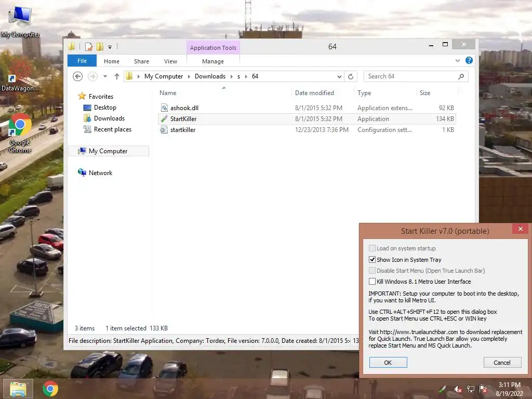532x399 pixels.
Task: Click the Explorer help question mark icon
Action: [469, 60]
